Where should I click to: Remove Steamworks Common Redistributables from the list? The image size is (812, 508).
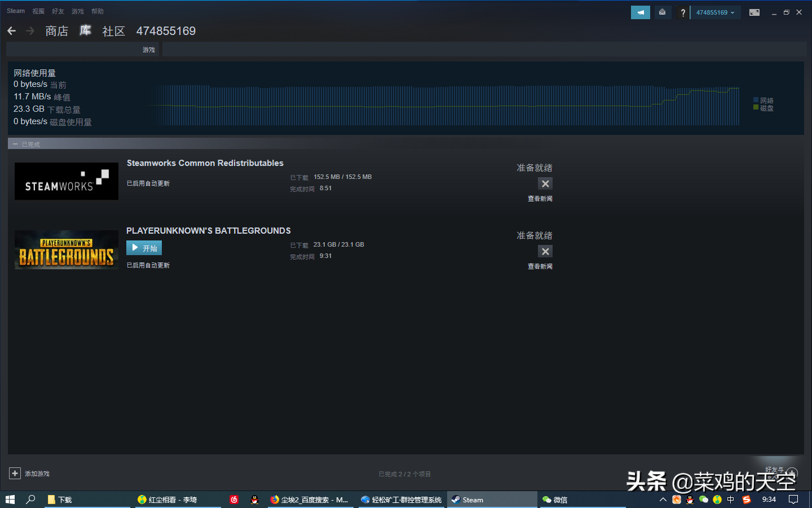coord(545,183)
